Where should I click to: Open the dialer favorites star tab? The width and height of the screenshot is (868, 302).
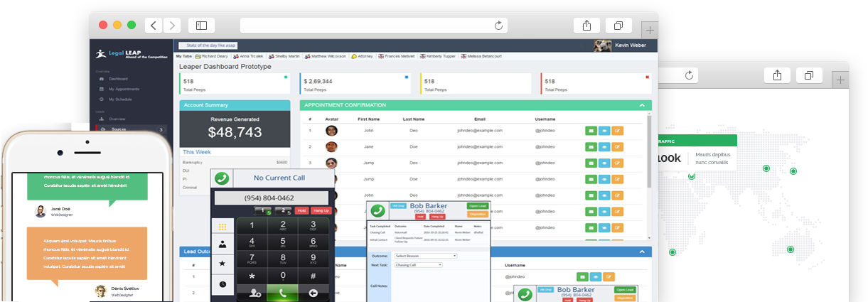tap(223, 264)
